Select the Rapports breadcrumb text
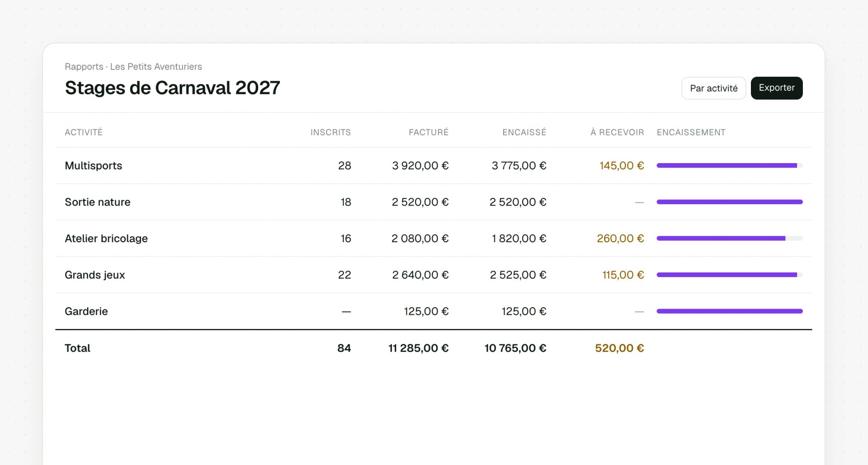 point(84,66)
